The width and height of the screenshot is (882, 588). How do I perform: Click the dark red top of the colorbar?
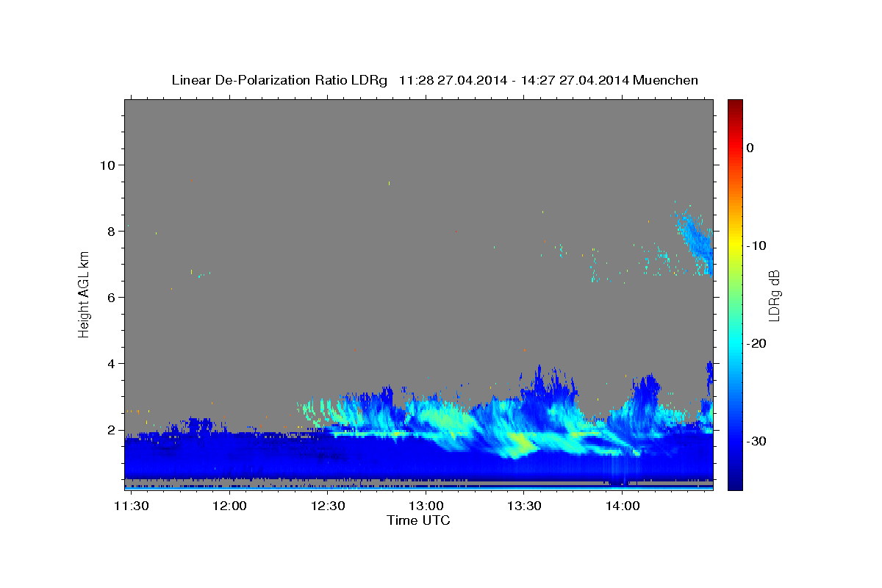(735, 105)
